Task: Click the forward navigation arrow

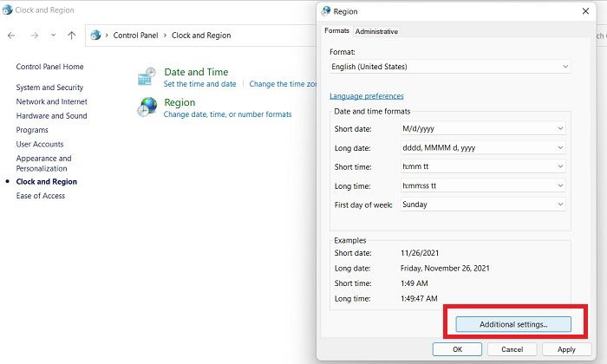Action: pos(35,36)
